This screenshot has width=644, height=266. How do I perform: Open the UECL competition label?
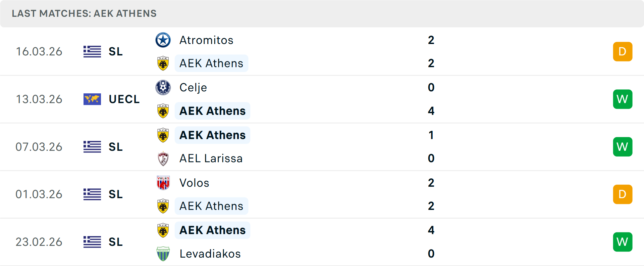point(124,99)
